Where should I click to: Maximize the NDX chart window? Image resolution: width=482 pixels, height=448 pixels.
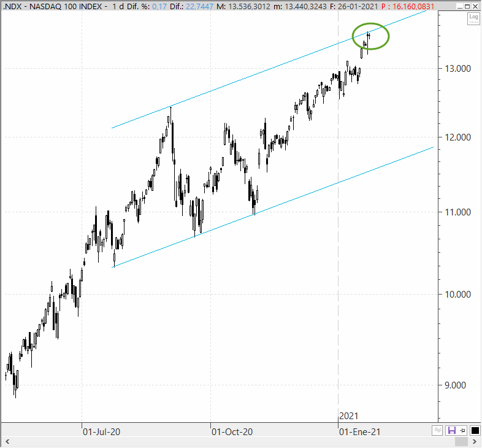pyautogui.click(x=467, y=7)
